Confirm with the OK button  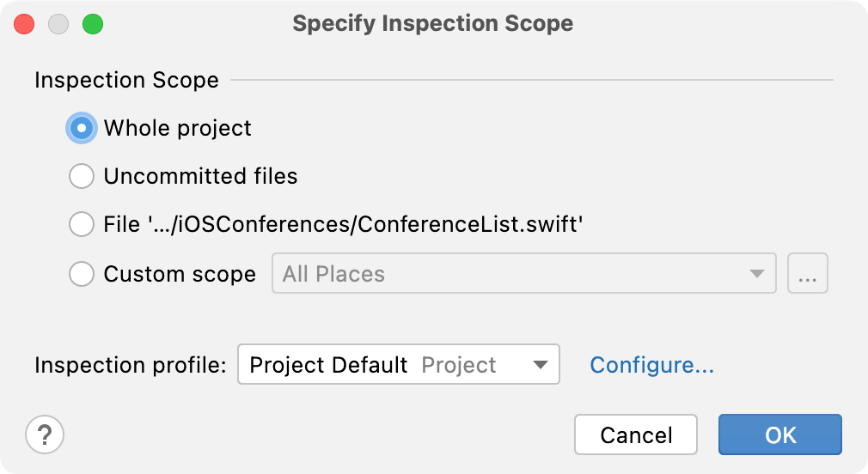[780, 434]
